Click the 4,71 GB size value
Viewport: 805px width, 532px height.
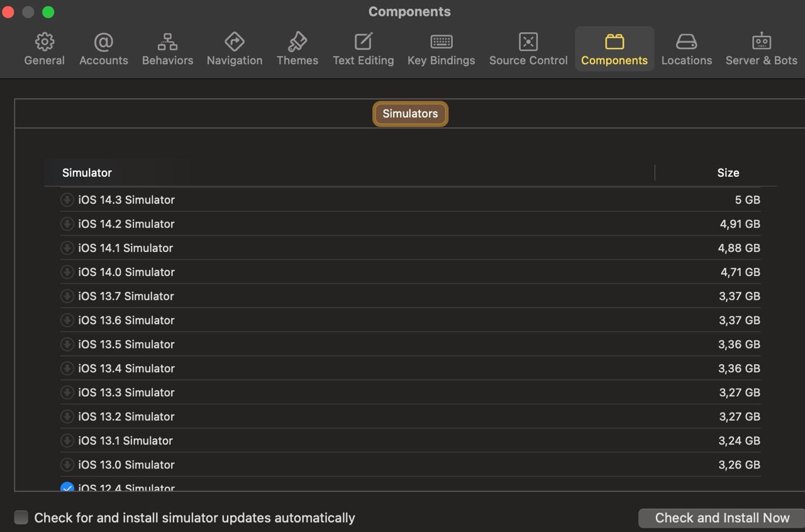(740, 272)
